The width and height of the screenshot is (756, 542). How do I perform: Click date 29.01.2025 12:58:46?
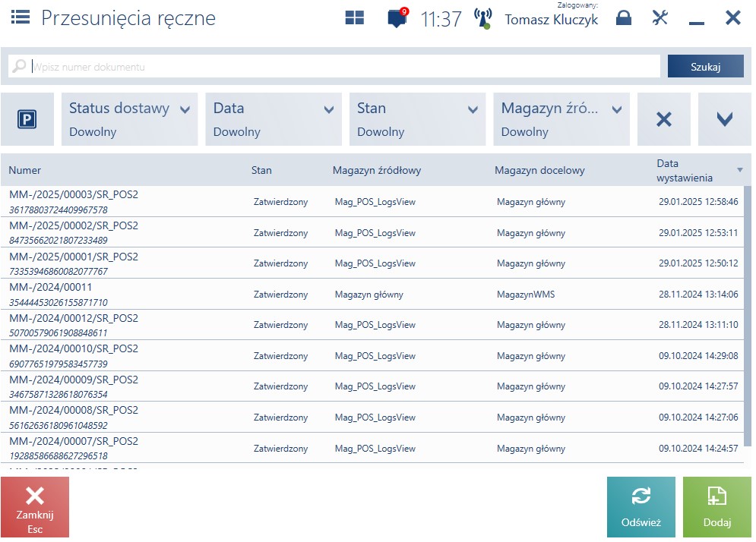coord(698,202)
